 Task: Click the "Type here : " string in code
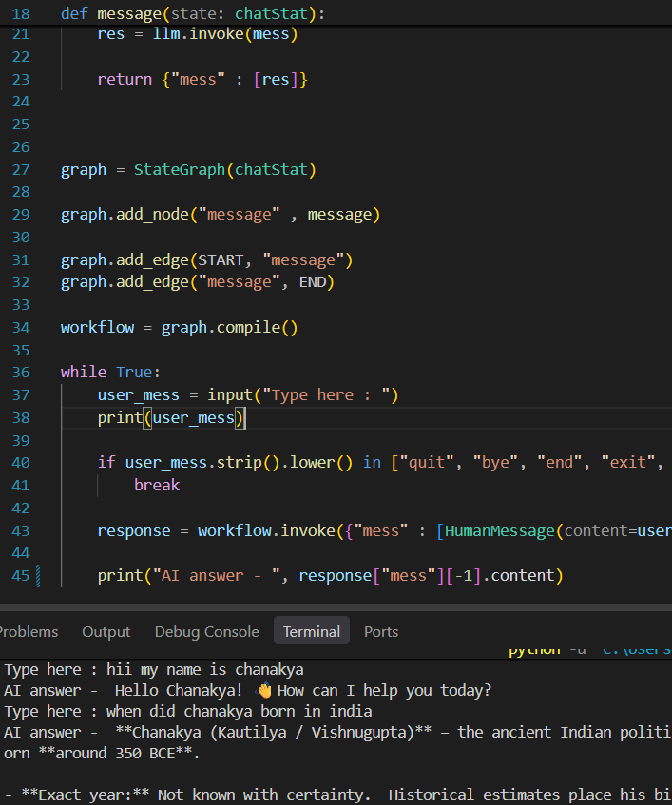(326, 394)
